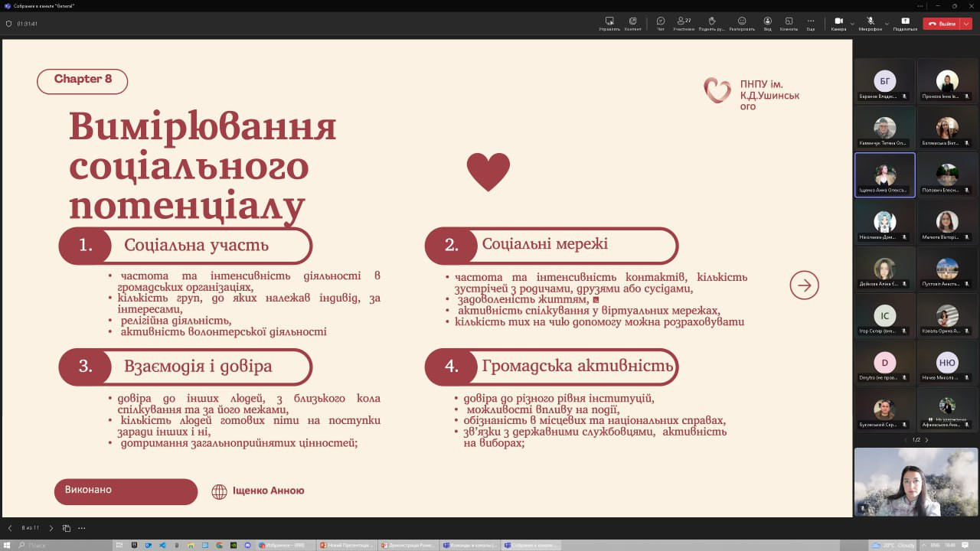Raise hand with Поднять руку button
The image size is (980, 551).
711,24
